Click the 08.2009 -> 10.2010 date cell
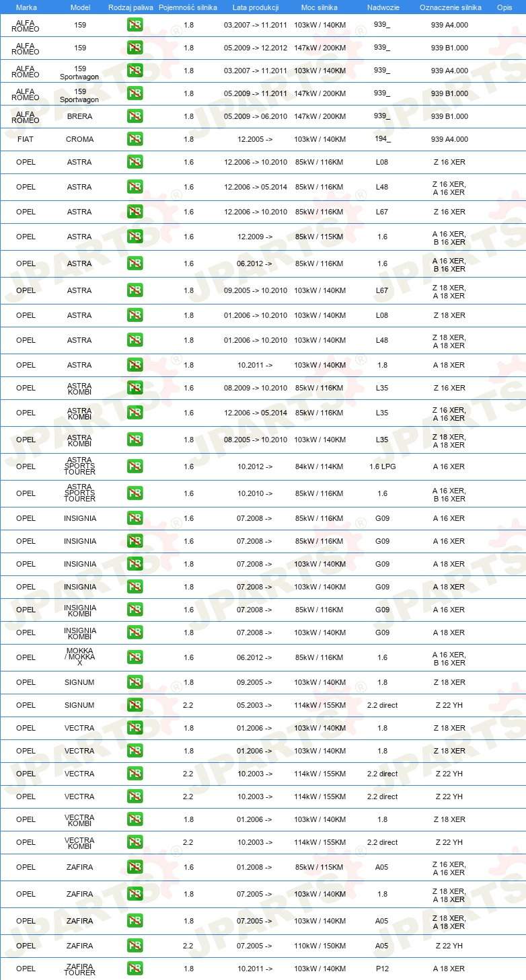Image resolution: width=526 pixels, height=980 pixels. pos(256,388)
